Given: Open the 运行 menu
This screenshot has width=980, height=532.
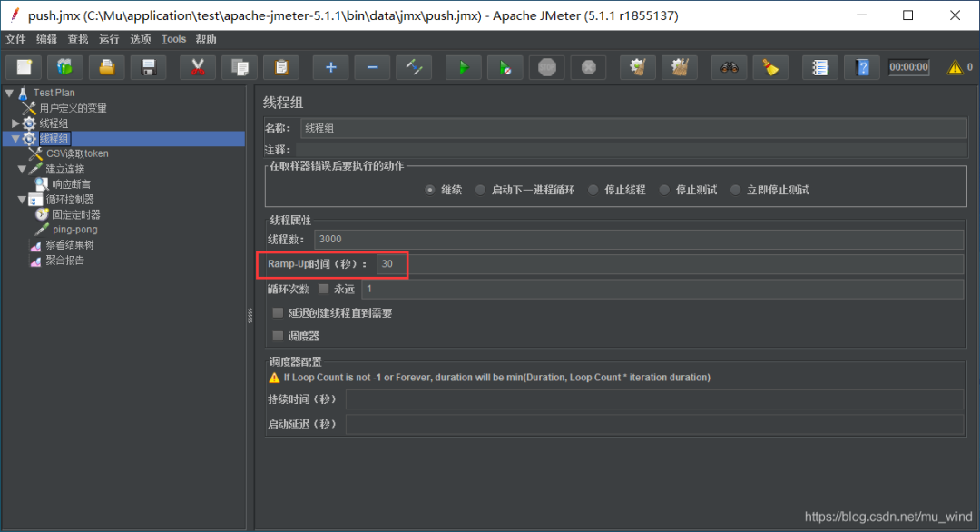Looking at the screenshot, I should (109, 39).
